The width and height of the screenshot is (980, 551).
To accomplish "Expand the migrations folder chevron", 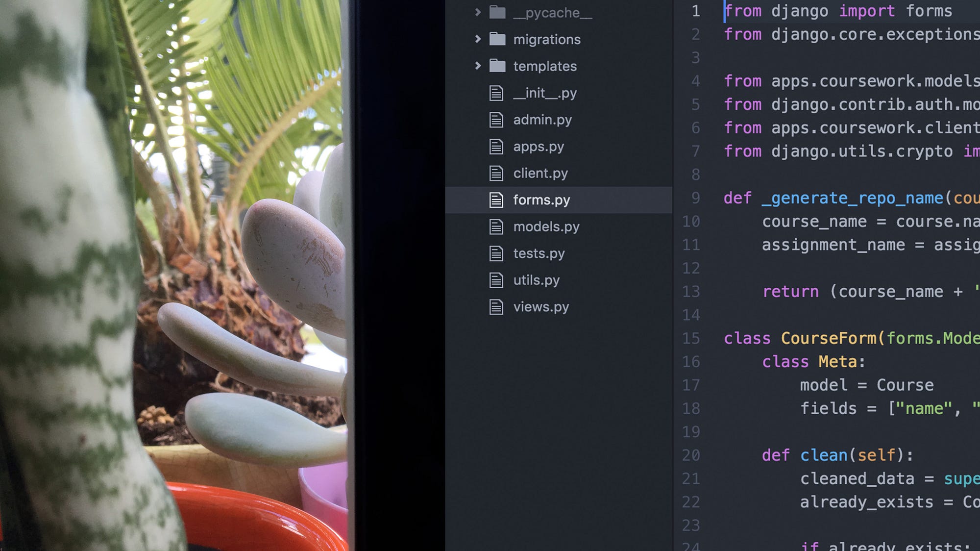I will tap(478, 39).
